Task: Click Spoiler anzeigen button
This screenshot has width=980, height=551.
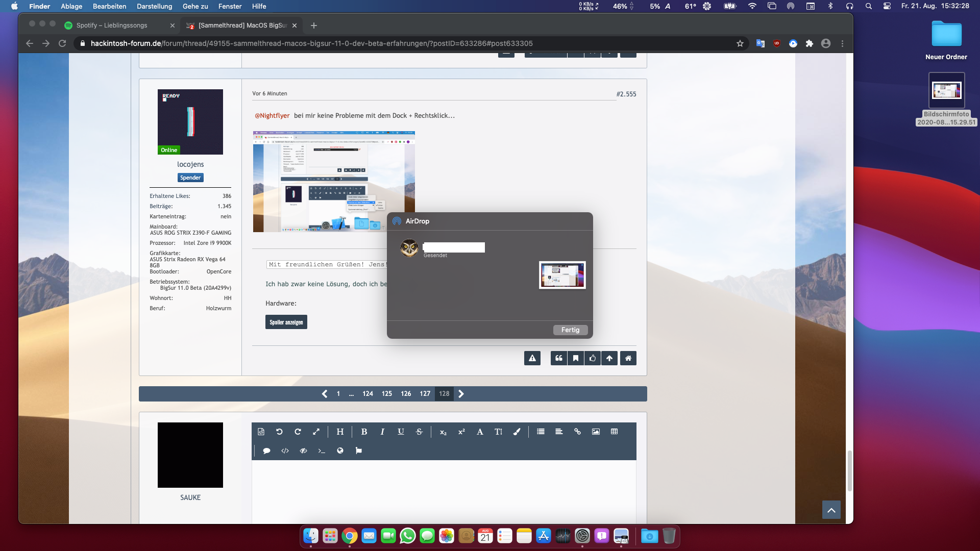Action: pos(286,322)
